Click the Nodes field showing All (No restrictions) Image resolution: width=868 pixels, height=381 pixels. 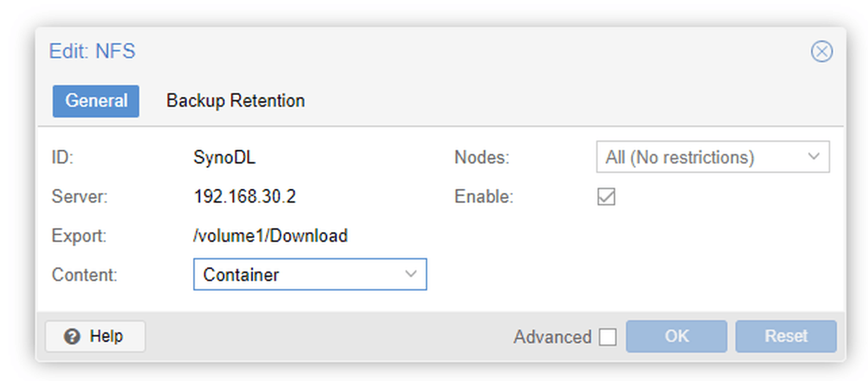pyautogui.click(x=712, y=157)
